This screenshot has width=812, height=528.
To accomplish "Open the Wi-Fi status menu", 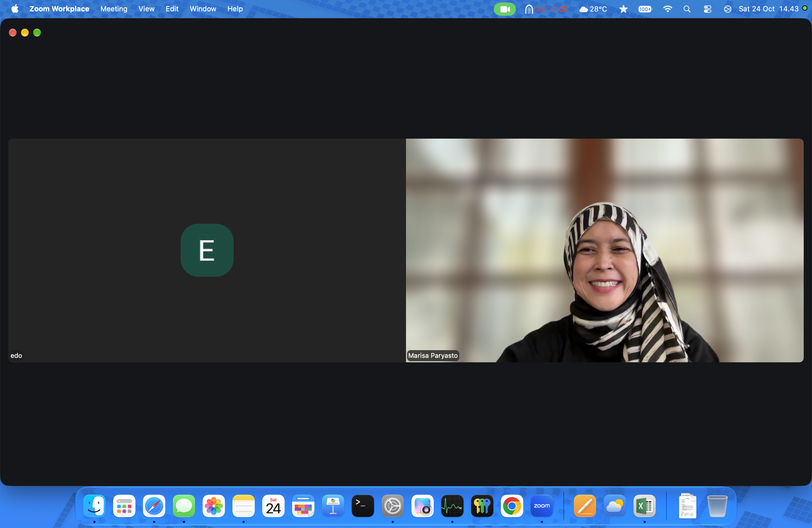I will (667, 9).
